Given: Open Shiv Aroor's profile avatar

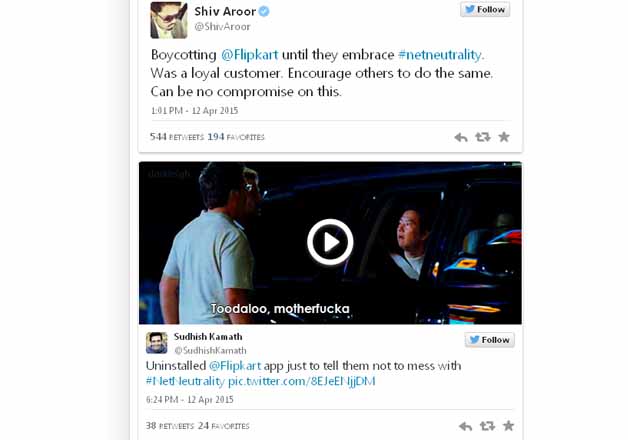Looking at the screenshot, I should point(169,20).
